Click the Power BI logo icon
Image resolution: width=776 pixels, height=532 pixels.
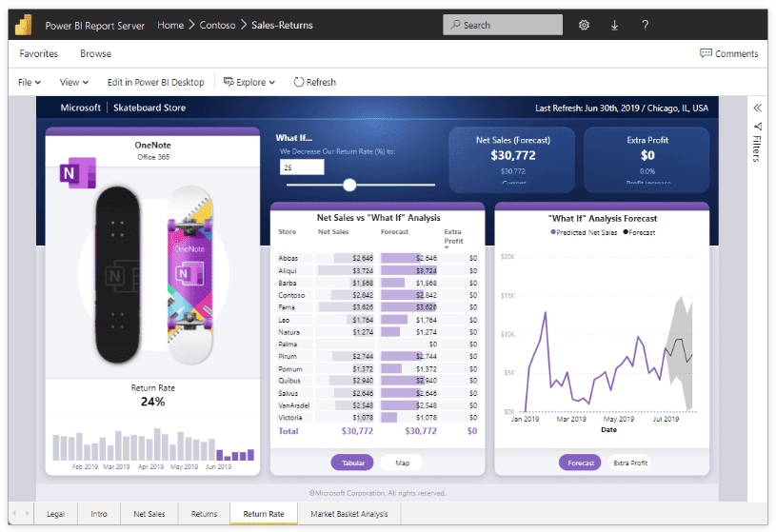click(x=24, y=25)
